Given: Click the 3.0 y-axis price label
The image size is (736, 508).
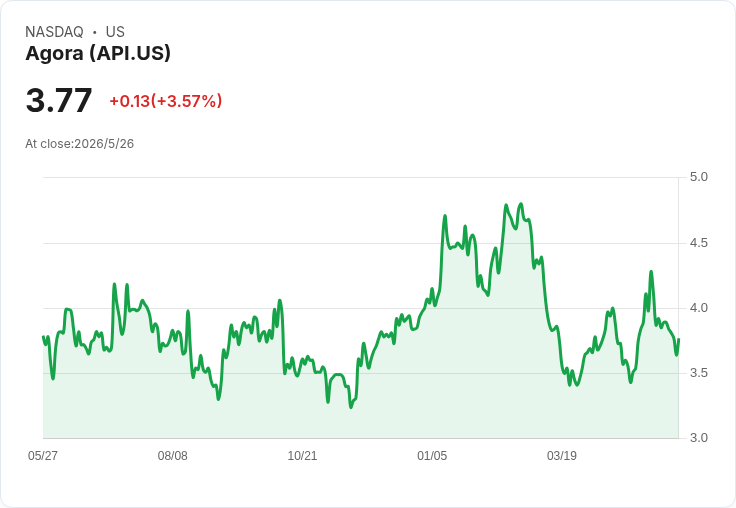Looking at the screenshot, I should coord(698,438).
